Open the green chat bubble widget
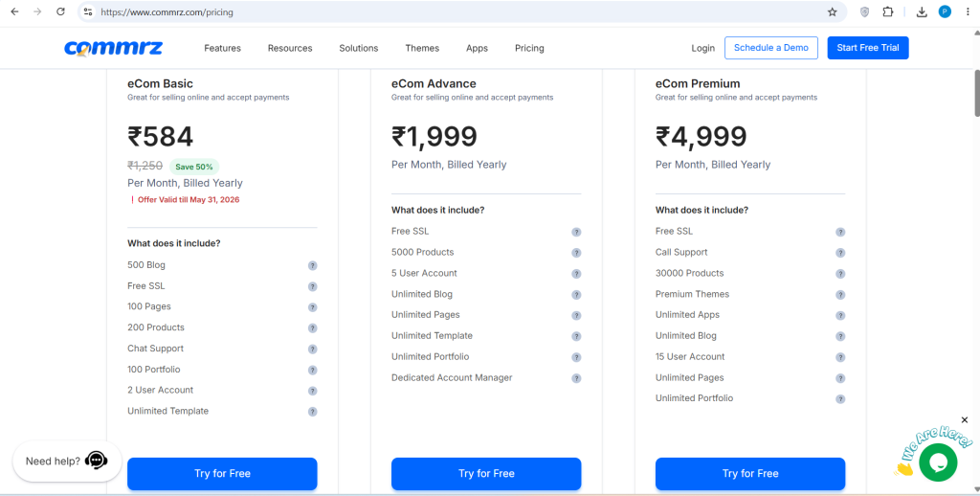Viewport: 980px width, 496px height. pos(938,462)
